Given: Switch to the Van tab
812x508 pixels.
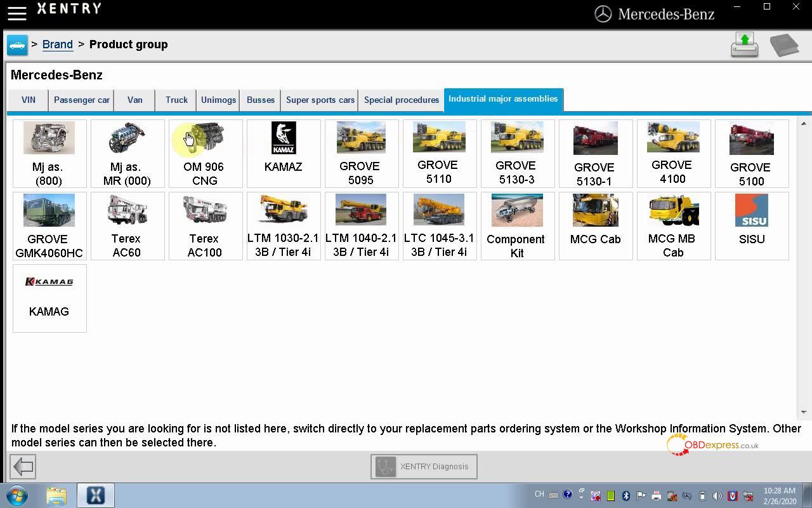Looking at the screenshot, I should pyautogui.click(x=134, y=100).
